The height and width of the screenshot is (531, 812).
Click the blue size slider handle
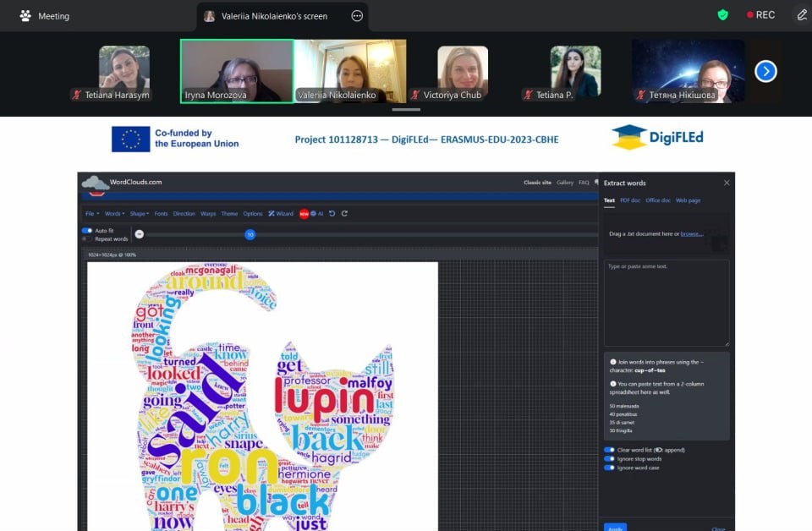point(250,234)
